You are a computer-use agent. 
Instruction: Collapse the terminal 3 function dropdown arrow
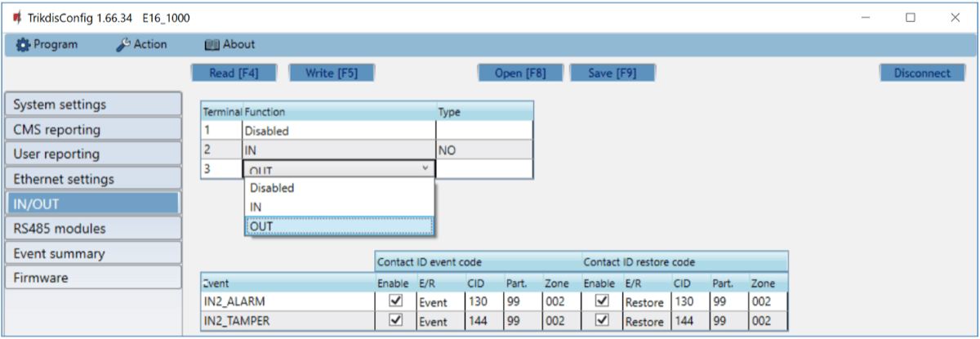coord(425,168)
